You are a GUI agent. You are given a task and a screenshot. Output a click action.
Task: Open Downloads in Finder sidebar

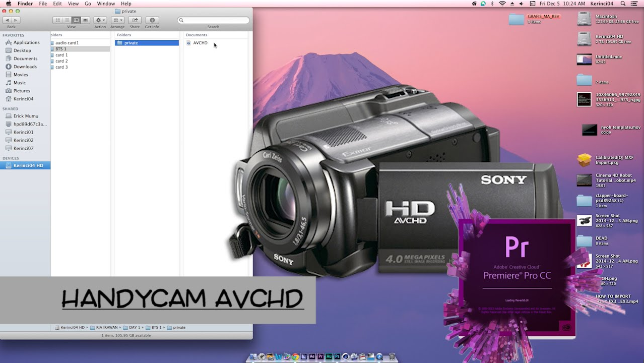coord(25,67)
